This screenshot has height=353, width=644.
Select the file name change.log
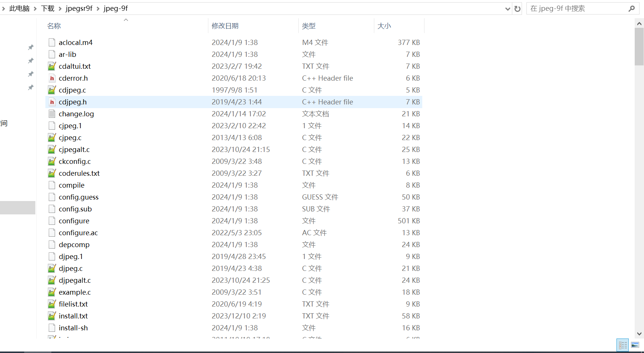pos(76,114)
